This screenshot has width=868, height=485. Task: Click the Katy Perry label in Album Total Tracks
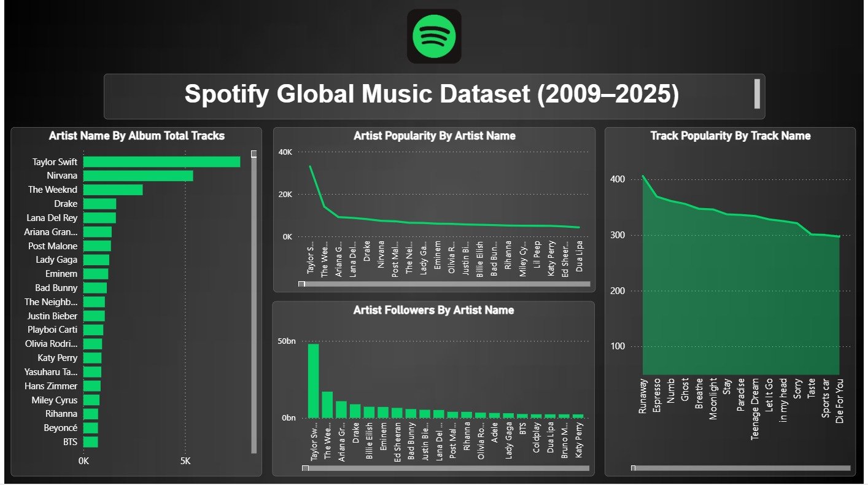pos(58,358)
